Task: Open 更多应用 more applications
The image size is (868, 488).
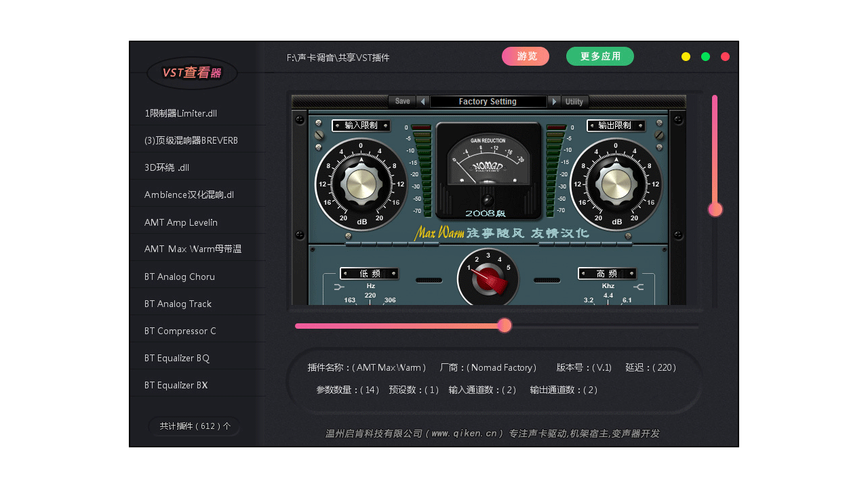Action: 599,56
